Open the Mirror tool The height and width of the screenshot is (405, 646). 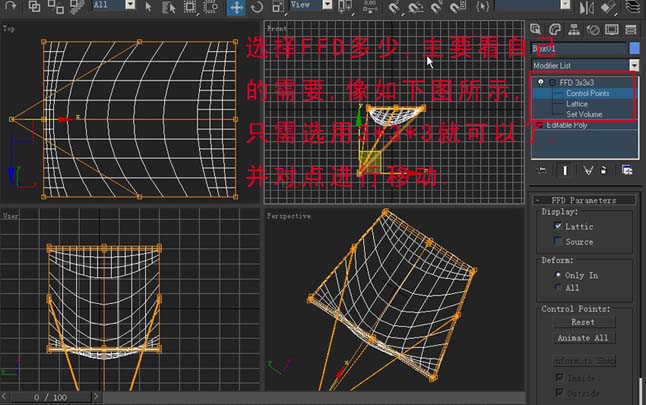coord(587,7)
